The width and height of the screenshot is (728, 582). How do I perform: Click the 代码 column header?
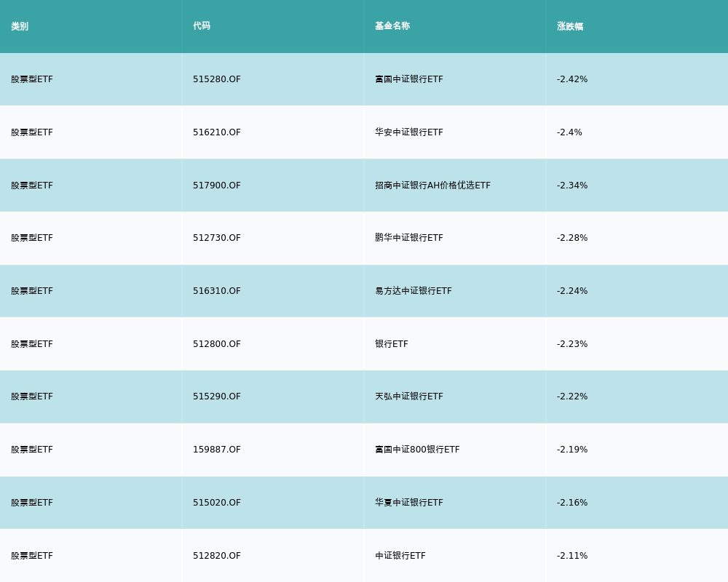[x=202, y=26]
